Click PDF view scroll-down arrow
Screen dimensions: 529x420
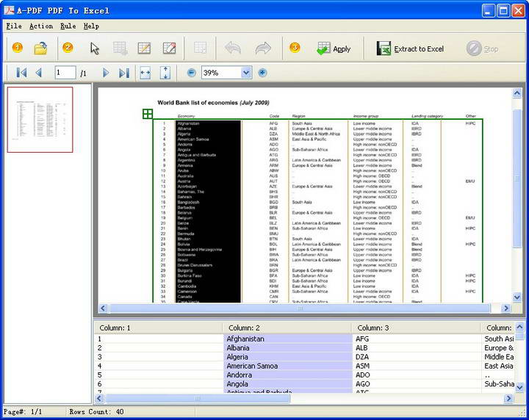pyautogui.click(x=517, y=297)
